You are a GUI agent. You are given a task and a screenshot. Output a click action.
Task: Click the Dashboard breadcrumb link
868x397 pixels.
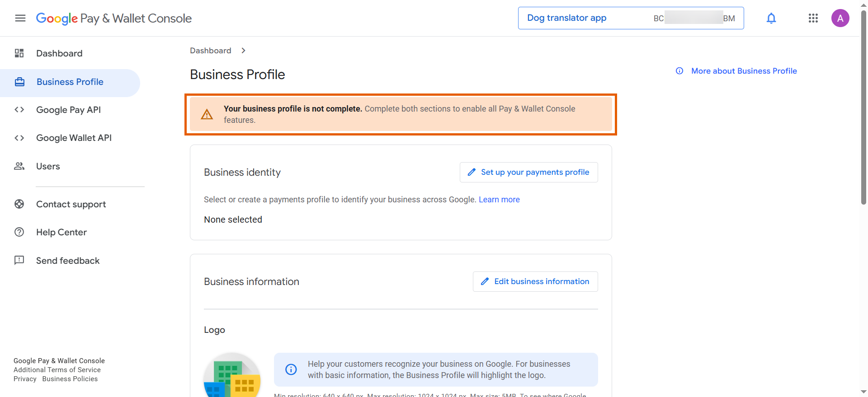point(211,51)
